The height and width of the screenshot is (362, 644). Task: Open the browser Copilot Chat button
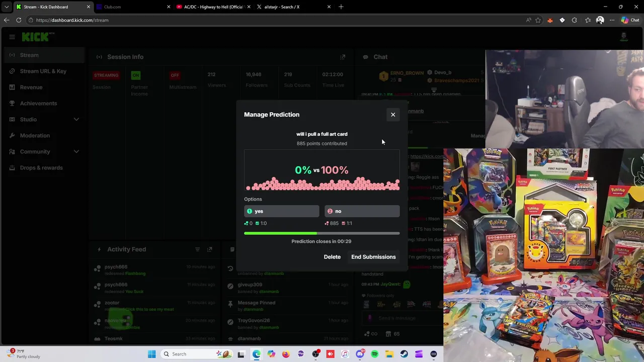coord(630,20)
